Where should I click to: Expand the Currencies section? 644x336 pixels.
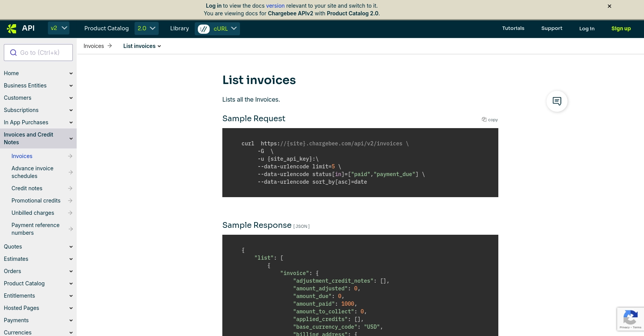(71, 333)
